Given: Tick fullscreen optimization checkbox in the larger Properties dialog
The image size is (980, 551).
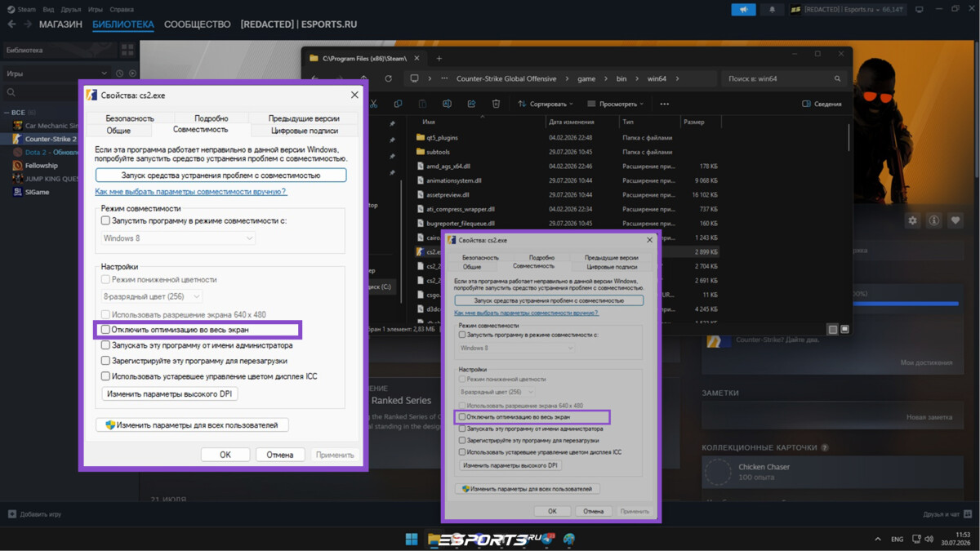Looking at the screenshot, I should point(105,330).
